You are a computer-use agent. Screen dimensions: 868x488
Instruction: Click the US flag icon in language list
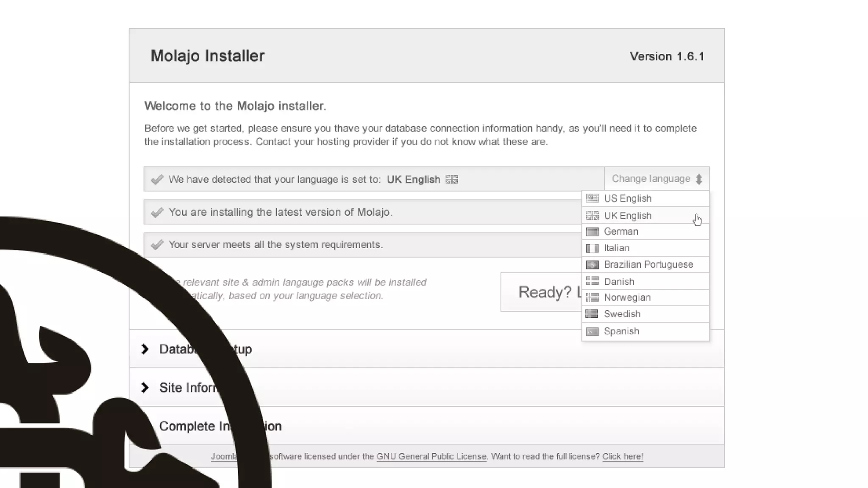592,198
